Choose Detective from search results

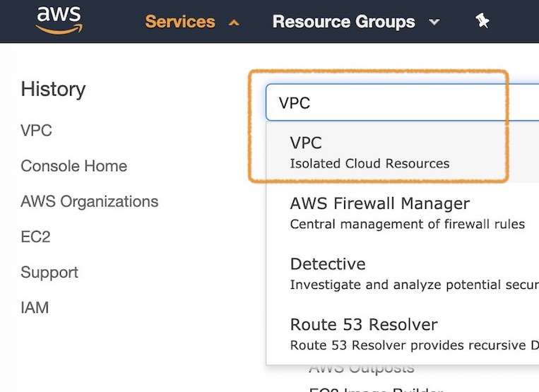point(403,273)
